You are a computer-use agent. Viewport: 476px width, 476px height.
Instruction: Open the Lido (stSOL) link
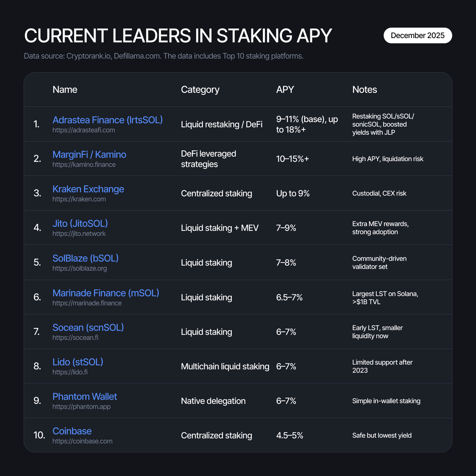click(78, 362)
